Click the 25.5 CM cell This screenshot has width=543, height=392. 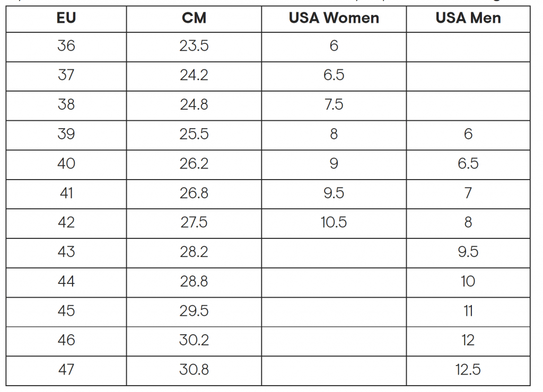coord(194,135)
